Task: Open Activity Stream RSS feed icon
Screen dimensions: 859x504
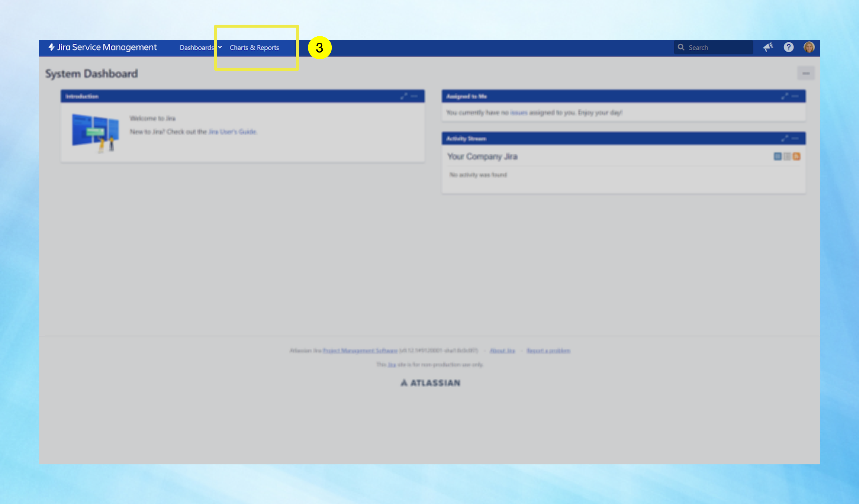Action: [796, 156]
